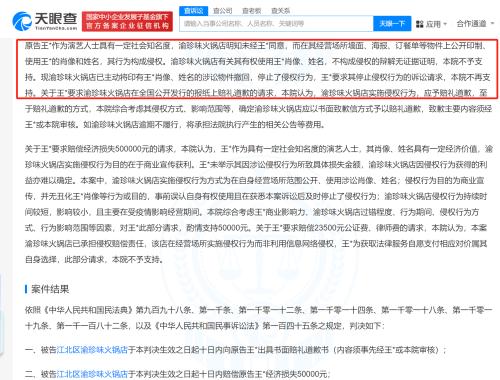Click the paragraph starting 关于王*要求赔偿经济损失500000元
Screen dimensions: 500x380
(x=258, y=204)
